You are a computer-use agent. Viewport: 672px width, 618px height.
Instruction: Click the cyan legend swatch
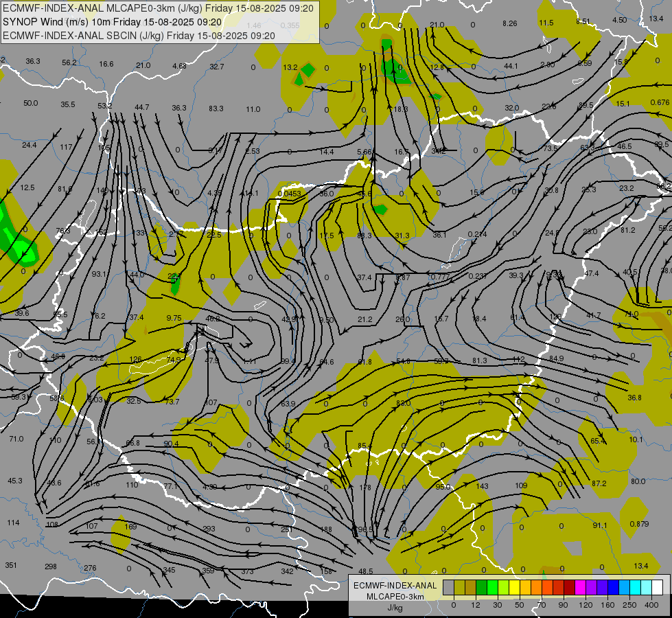[x=636, y=587]
